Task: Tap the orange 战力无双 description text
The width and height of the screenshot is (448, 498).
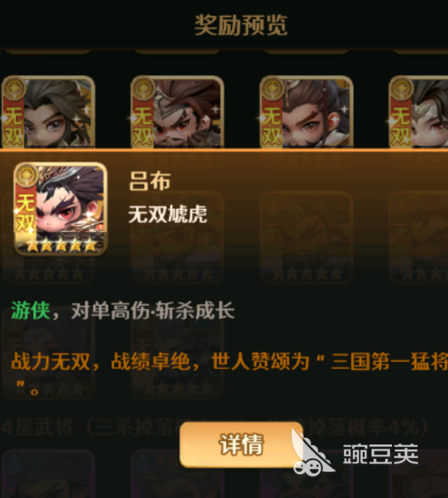Action: point(230,372)
